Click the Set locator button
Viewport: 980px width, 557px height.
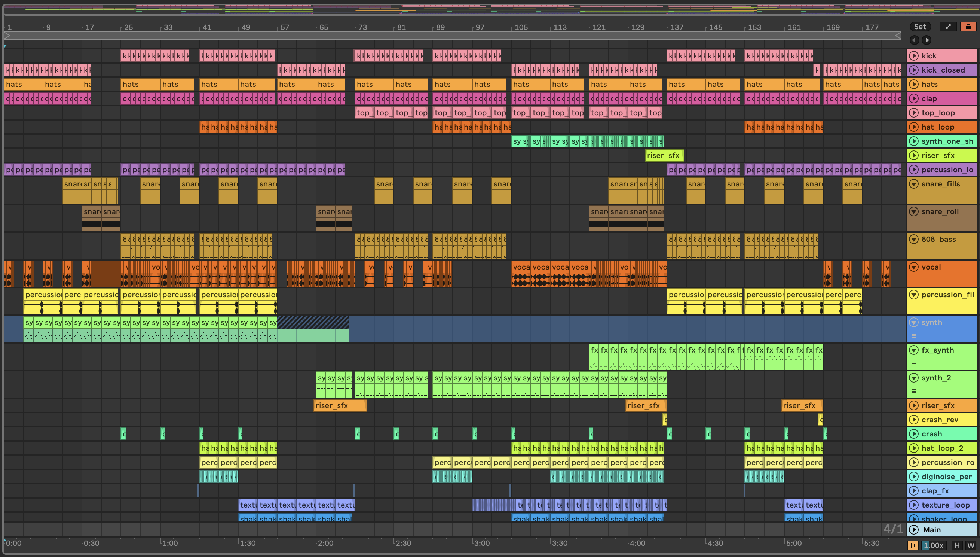(x=920, y=27)
